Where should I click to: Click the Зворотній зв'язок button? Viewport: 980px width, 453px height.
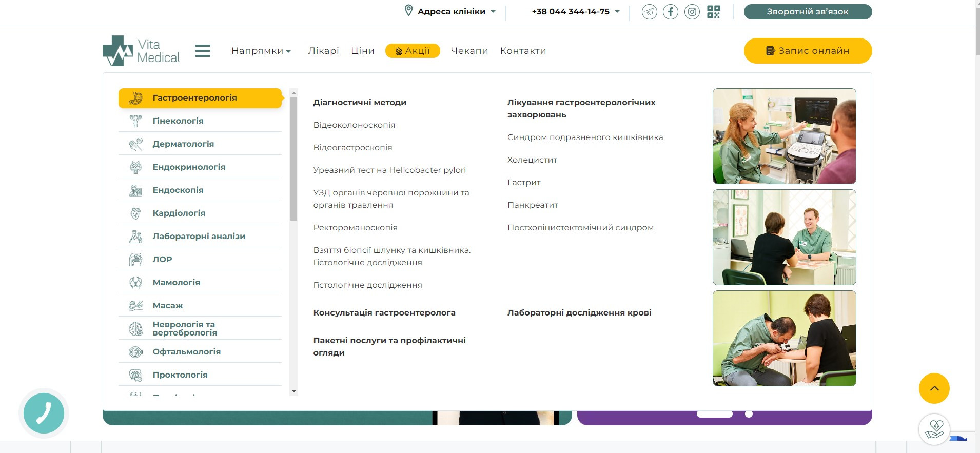pyautogui.click(x=808, y=12)
